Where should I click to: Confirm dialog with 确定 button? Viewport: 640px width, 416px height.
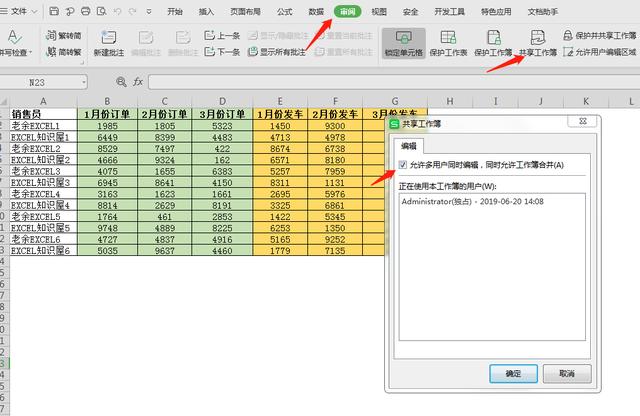click(513, 374)
